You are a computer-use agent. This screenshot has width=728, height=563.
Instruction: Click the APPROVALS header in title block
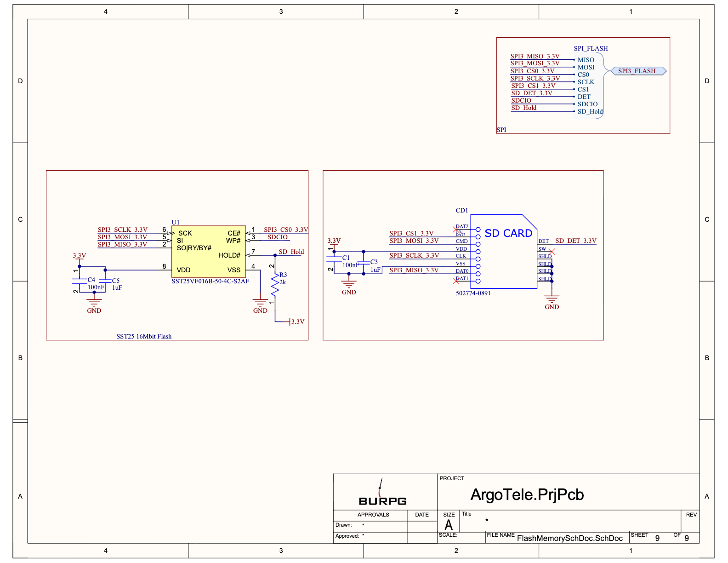[x=373, y=515]
